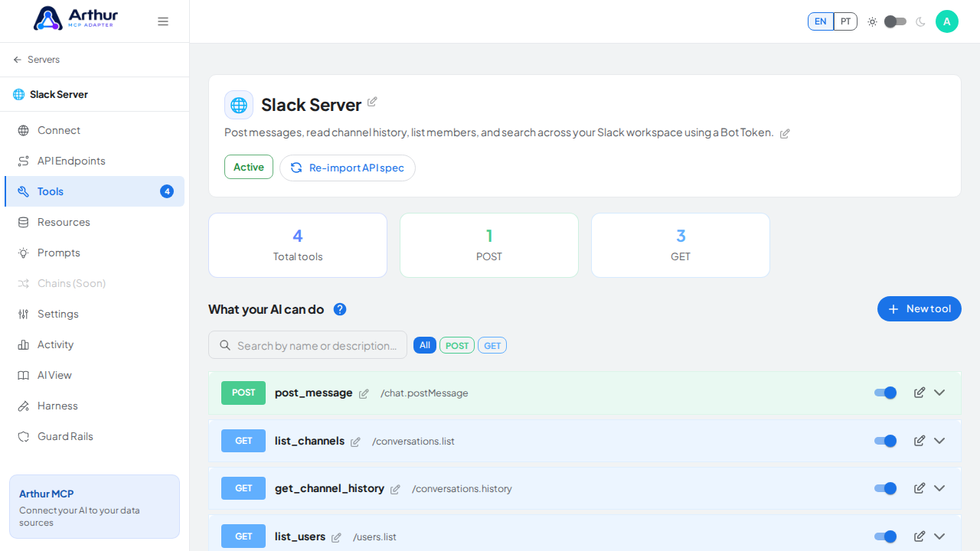This screenshot has height=551, width=980.
Task: Switch language to EN
Action: (x=821, y=21)
